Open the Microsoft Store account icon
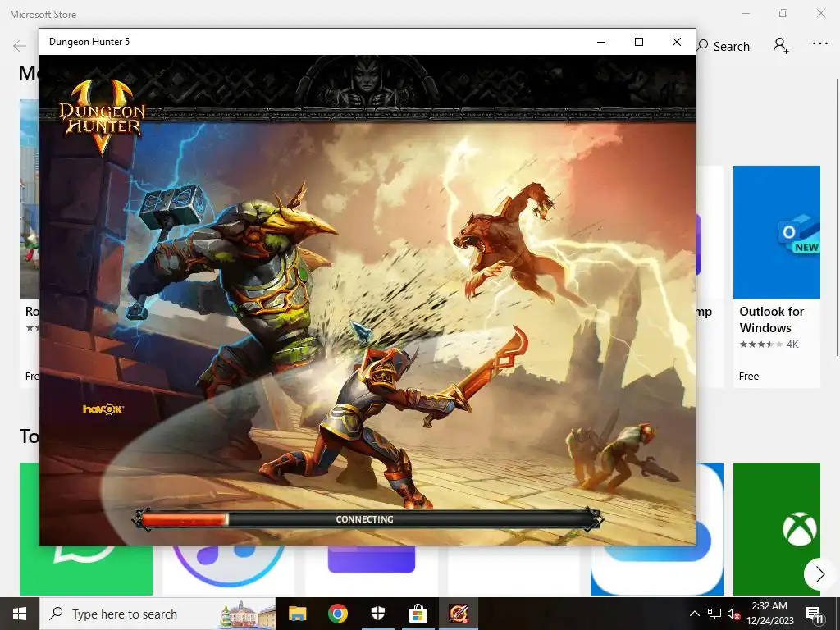Screen dimensions: 840x630 click(781, 46)
